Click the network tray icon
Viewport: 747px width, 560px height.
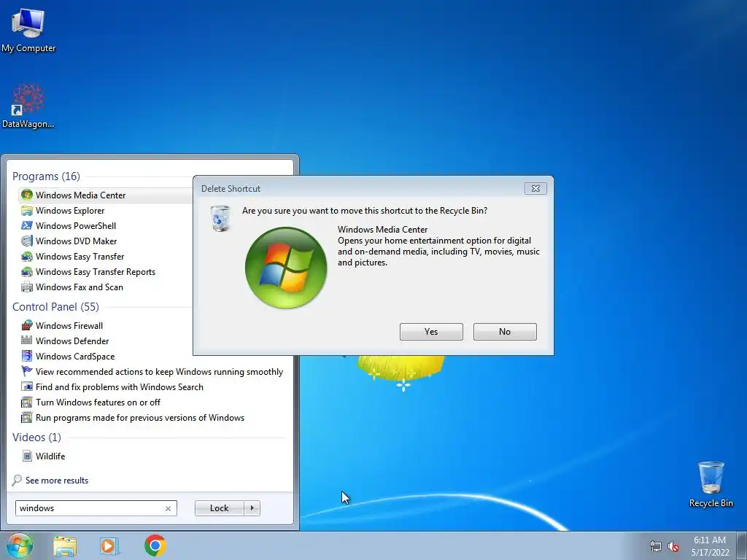coord(656,546)
